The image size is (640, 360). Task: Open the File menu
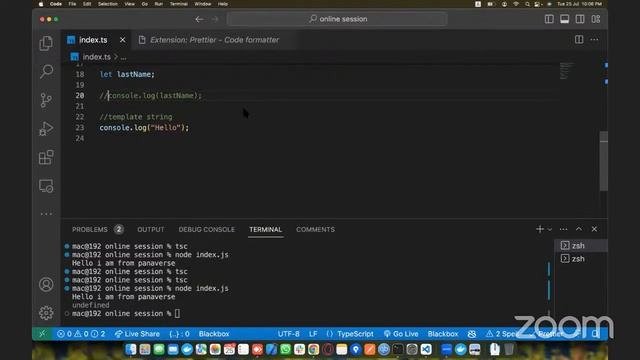(x=72, y=4)
